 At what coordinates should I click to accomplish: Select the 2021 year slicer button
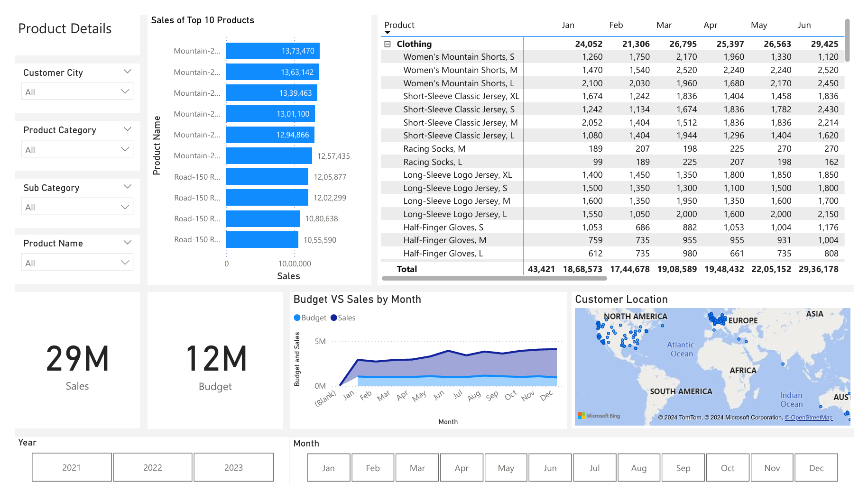[72, 467]
